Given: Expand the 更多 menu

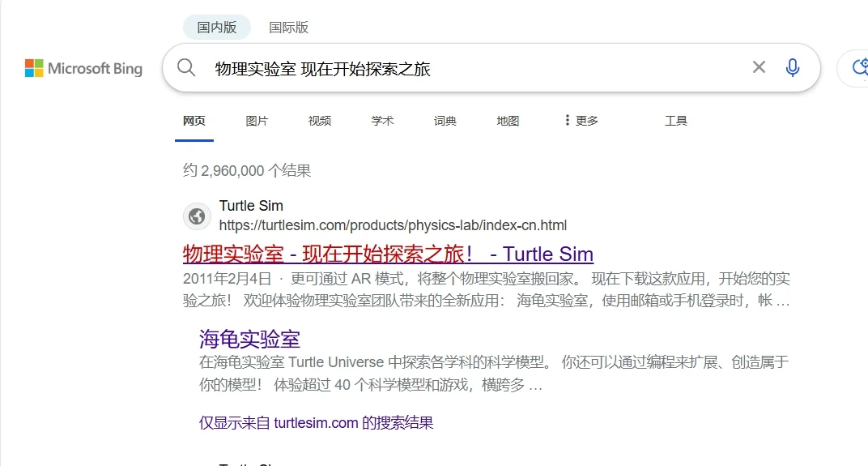Looking at the screenshot, I should pos(581,121).
